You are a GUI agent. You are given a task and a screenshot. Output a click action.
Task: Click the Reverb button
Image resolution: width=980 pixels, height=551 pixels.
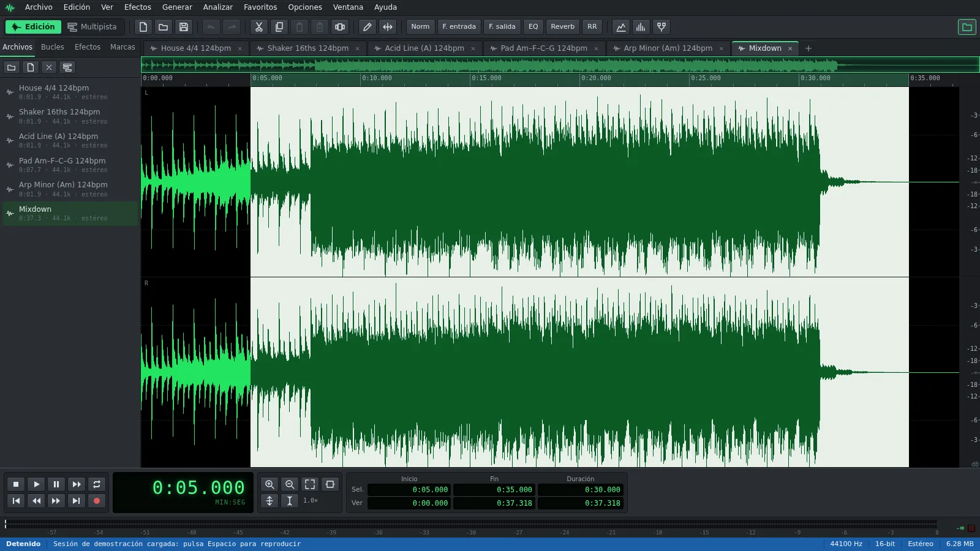click(563, 27)
